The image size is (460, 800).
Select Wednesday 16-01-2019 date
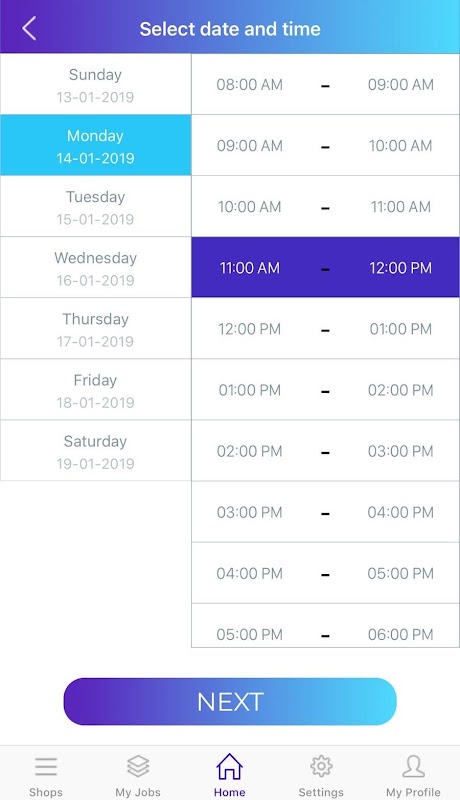[x=96, y=268]
